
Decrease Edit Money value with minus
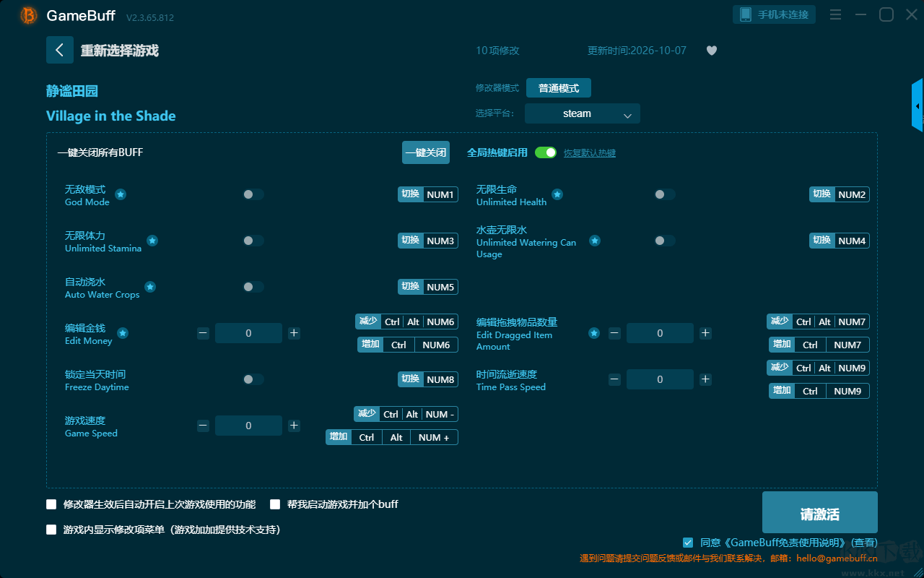coord(203,333)
